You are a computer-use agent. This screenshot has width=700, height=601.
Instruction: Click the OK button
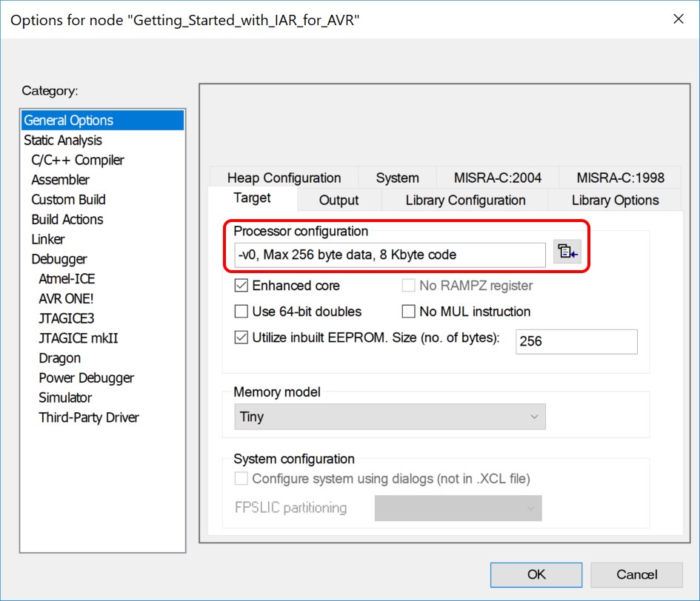point(536,574)
